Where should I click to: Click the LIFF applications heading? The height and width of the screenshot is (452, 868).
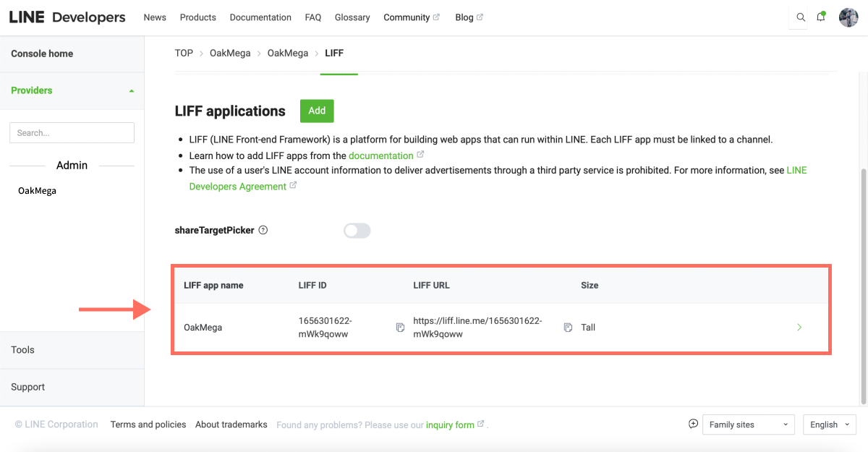[230, 111]
